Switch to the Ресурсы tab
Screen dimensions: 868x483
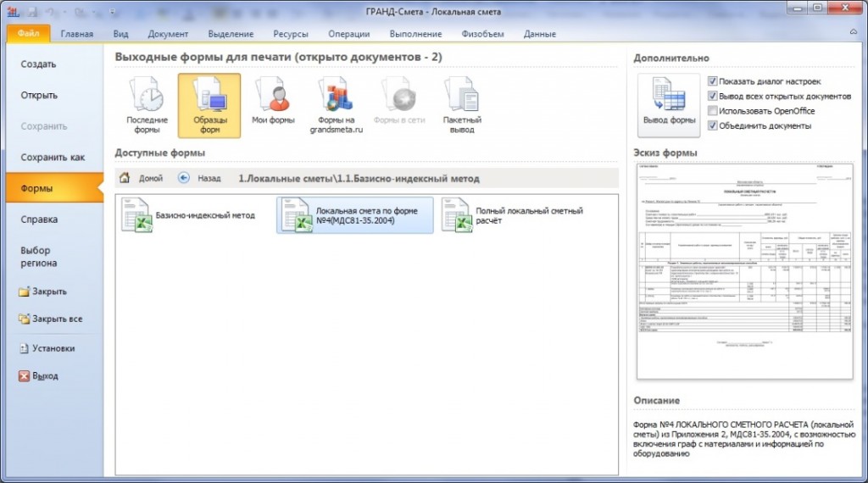coord(291,34)
